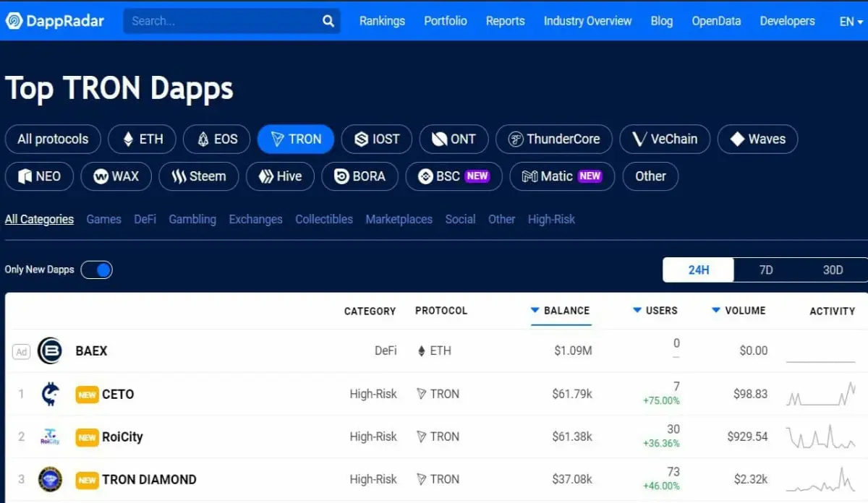
Task: Filter dapps by NEO protocol
Action: [39, 176]
